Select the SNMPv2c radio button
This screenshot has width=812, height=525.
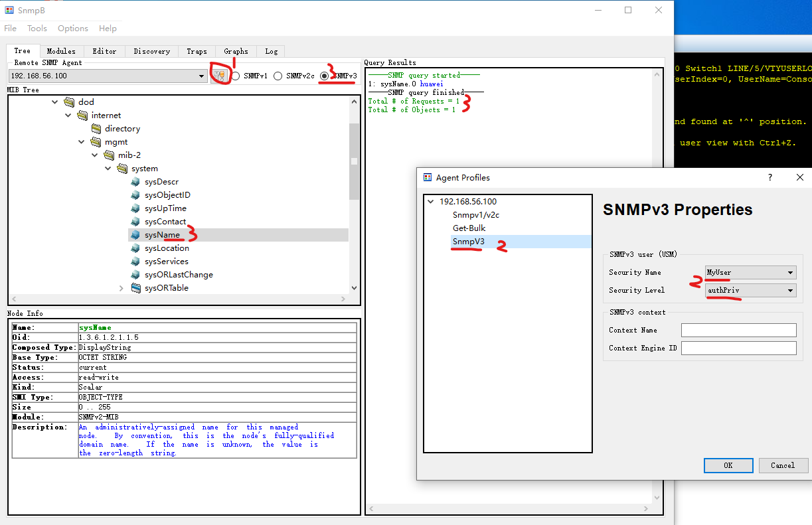(x=278, y=75)
